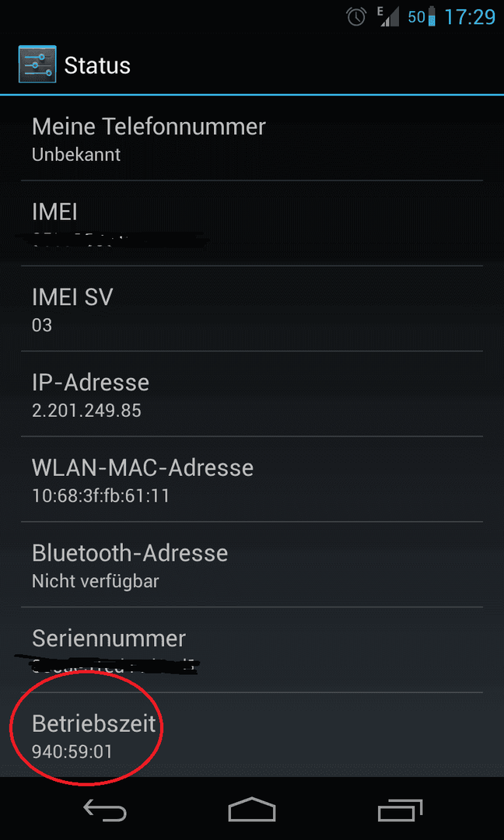504x840 pixels.
Task: Tap the IP value 2.201.249.85
Action: (87, 411)
